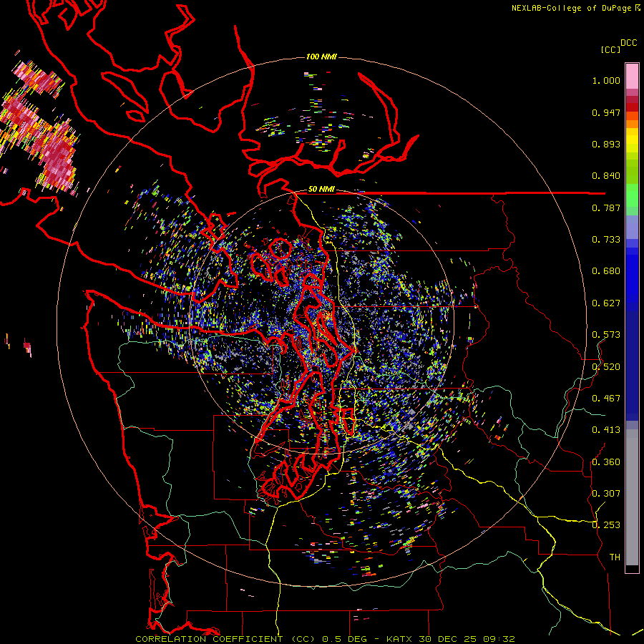Image resolution: width=644 pixels, height=644 pixels.
Task: Select the 0.307 legend value
Action: pos(606,494)
